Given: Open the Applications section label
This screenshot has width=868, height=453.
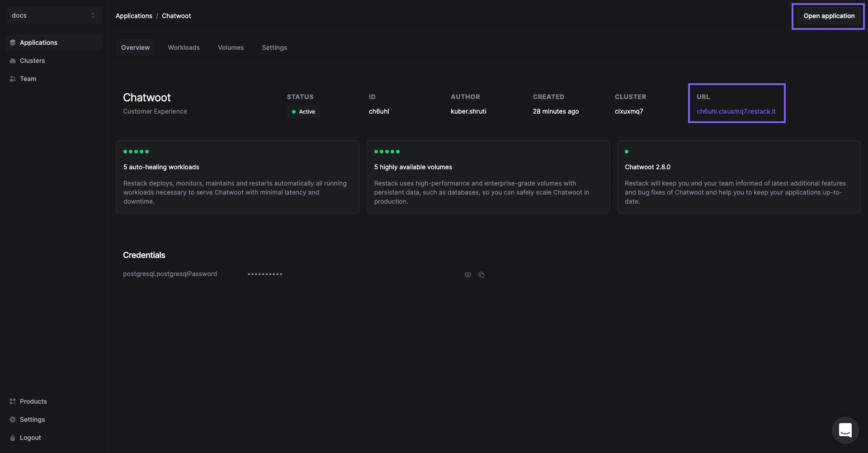Looking at the screenshot, I should (38, 43).
